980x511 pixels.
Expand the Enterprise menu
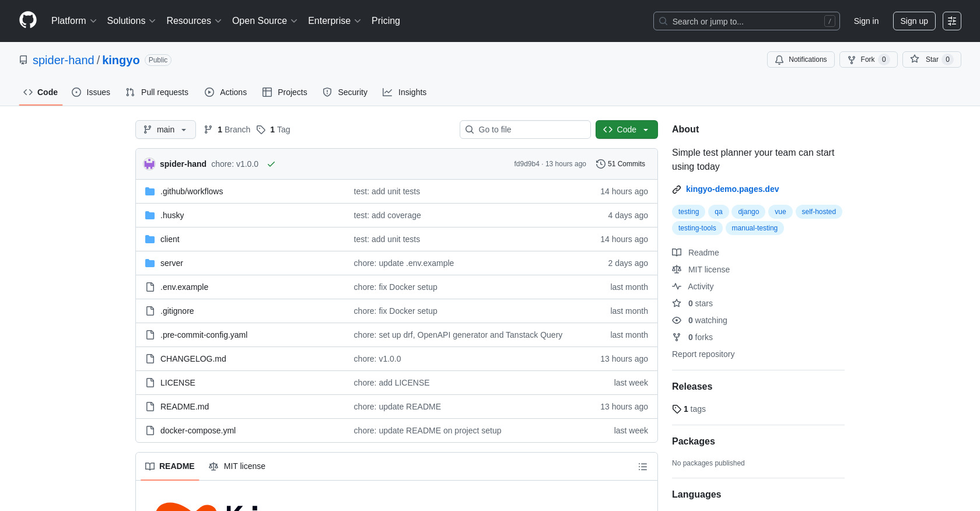tap(334, 21)
